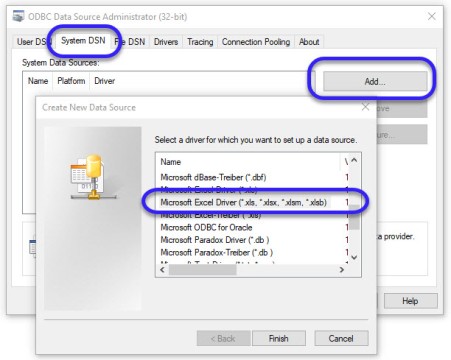Click the vertical scrollbar thumb in driver list
Viewport: 451px width, 360px height.
354,217
